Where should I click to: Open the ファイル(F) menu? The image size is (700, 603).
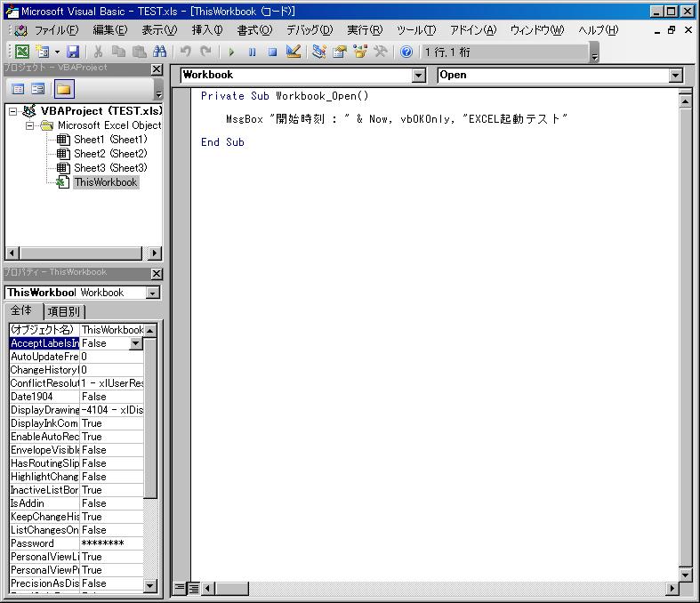tap(56, 30)
